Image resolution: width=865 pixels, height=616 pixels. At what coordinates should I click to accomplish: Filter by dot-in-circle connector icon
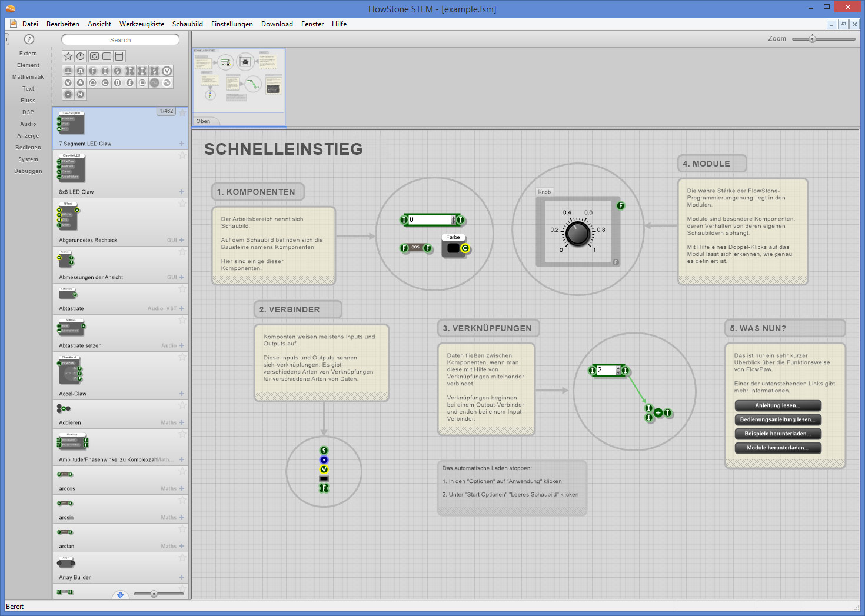(x=68, y=95)
